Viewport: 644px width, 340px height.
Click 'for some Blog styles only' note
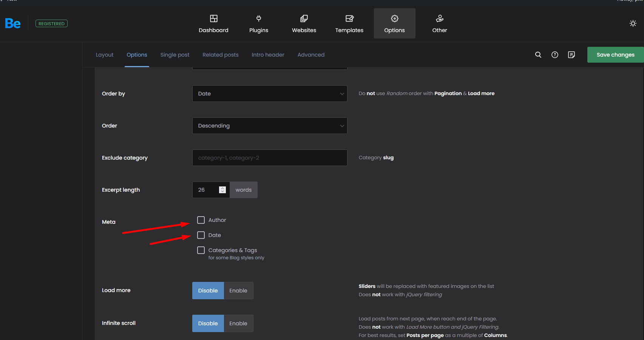pos(236,258)
